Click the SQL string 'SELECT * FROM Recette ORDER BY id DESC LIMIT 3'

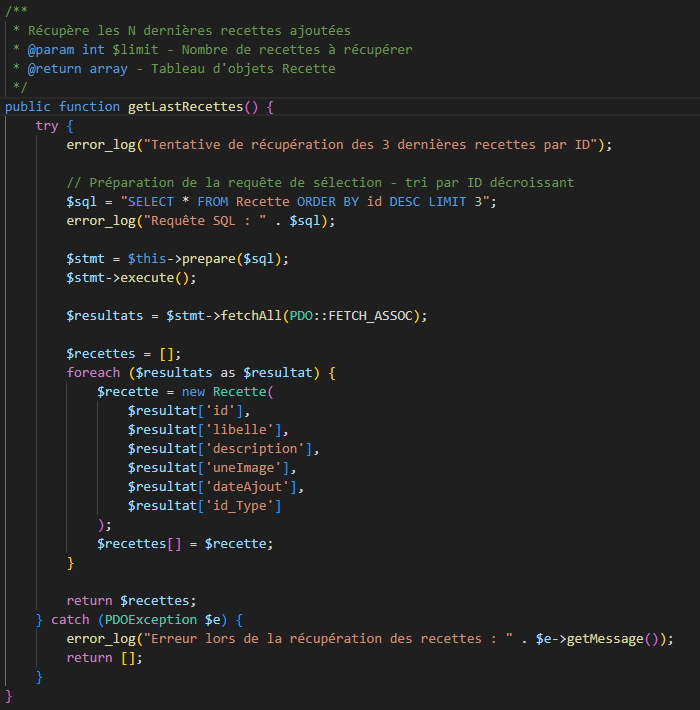coord(305,202)
